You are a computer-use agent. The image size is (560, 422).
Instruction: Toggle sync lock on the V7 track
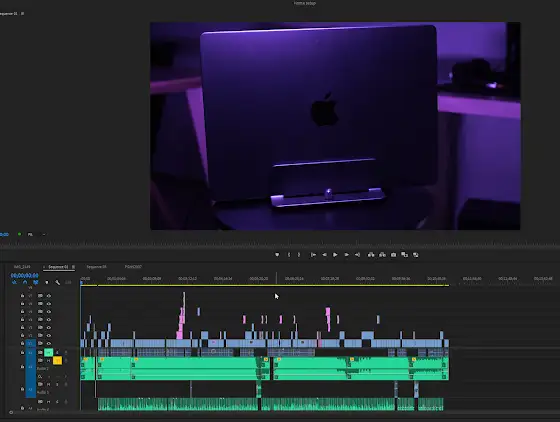pyautogui.click(x=40, y=296)
